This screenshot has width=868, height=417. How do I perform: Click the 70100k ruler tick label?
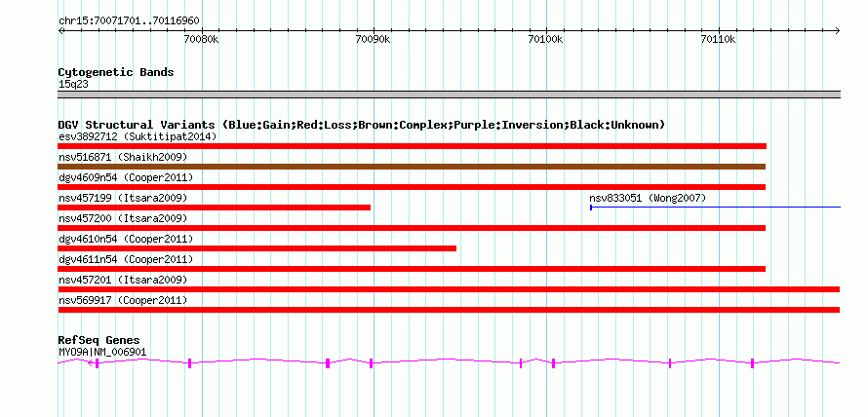pos(546,39)
